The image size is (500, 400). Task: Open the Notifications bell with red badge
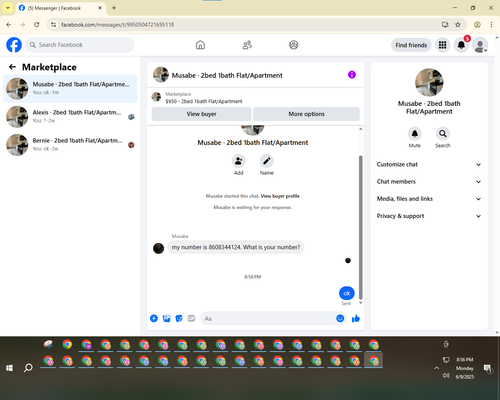(x=461, y=45)
